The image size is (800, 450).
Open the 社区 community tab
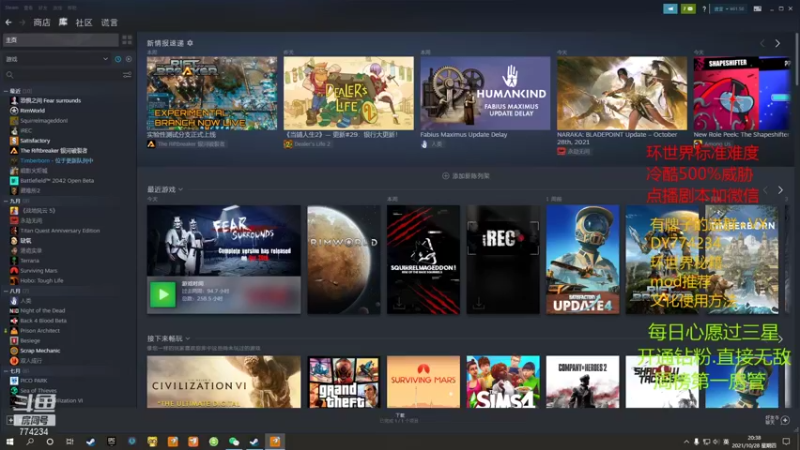[84, 22]
